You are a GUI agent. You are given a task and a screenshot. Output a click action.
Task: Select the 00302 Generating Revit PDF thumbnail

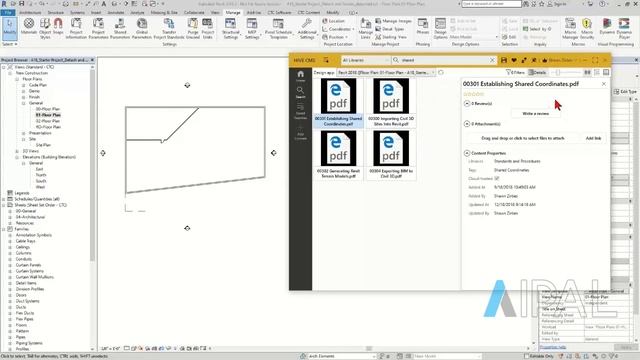[x=338, y=155]
